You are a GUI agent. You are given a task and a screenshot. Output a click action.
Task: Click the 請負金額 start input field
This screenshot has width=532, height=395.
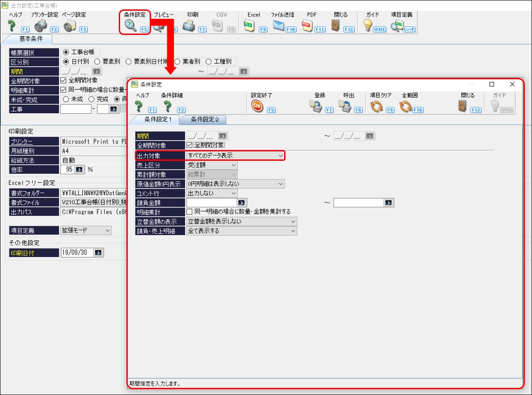212,203
